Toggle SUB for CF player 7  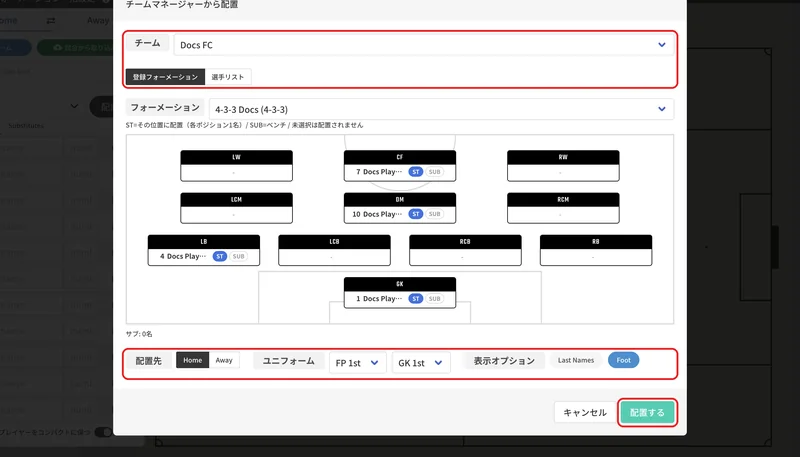point(435,172)
